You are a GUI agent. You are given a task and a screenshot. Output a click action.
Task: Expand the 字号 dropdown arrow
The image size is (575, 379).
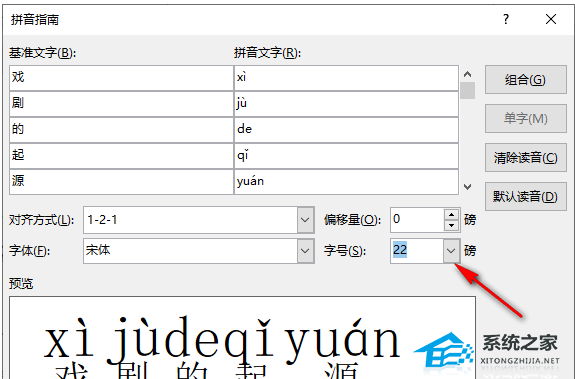pyautogui.click(x=451, y=251)
